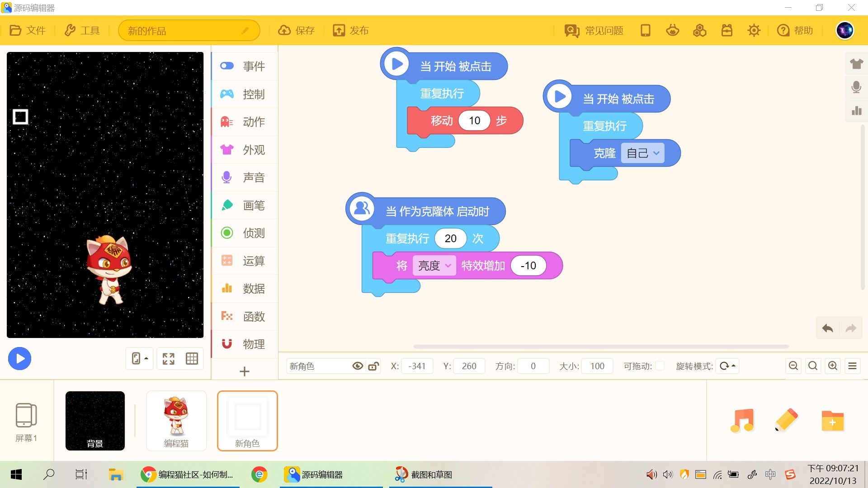The height and width of the screenshot is (488, 868).
Task: Open the 文件 menu
Action: [x=27, y=30]
